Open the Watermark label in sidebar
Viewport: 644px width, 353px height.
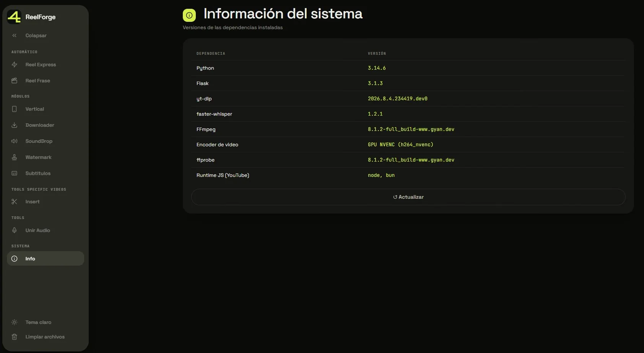[38, 157]
